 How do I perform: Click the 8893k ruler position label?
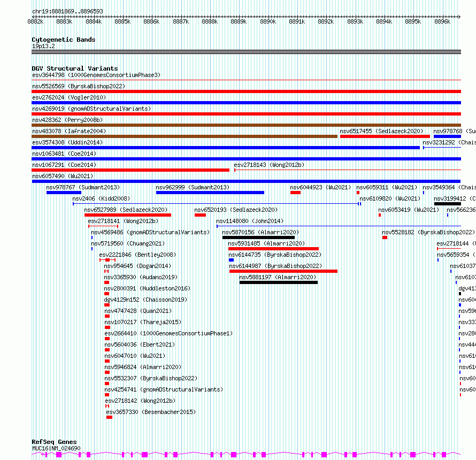point(355,21)
